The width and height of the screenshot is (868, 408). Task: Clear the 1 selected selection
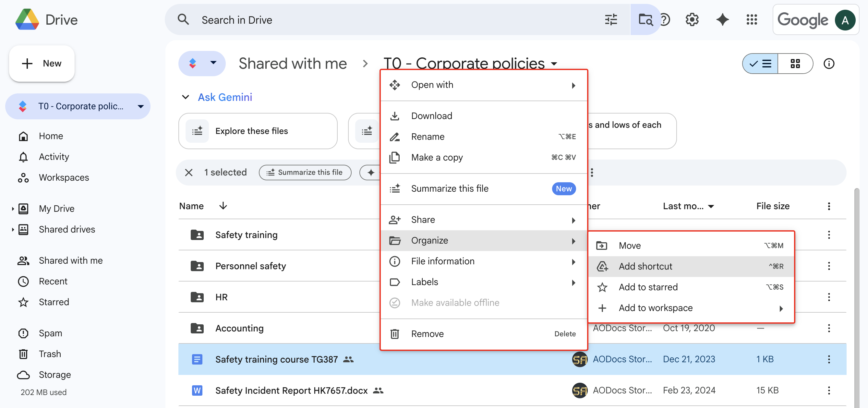[189, 173]
